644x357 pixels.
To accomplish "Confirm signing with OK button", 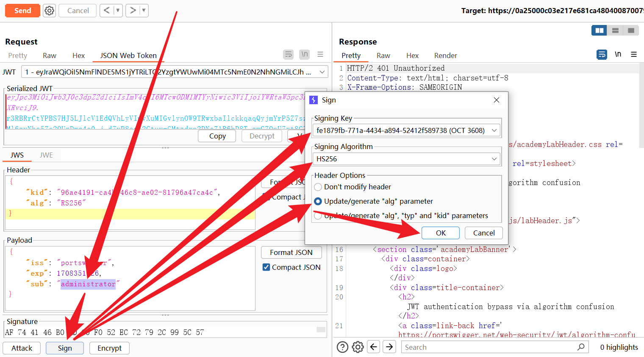I will point(441,233).
